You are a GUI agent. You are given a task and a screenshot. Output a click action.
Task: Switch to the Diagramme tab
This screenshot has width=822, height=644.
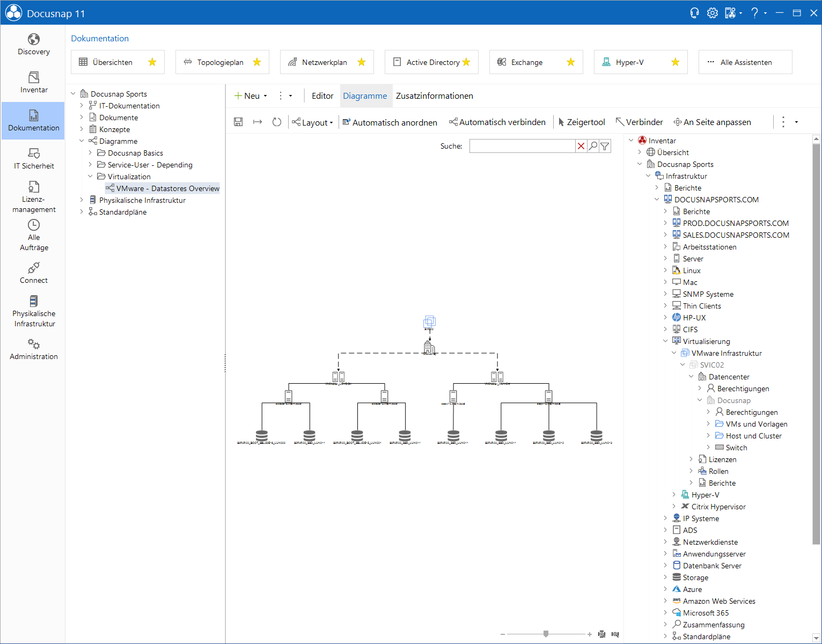pos(365,96)
